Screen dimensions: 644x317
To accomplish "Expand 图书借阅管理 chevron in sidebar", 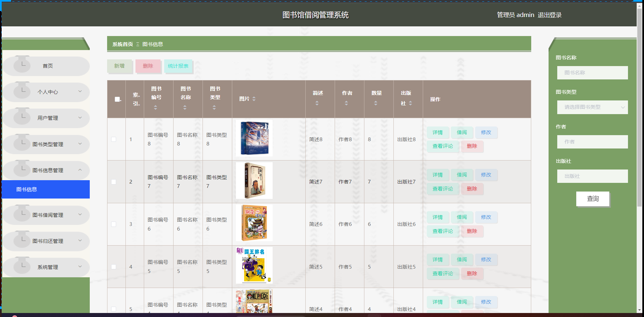I will point(80,215).
